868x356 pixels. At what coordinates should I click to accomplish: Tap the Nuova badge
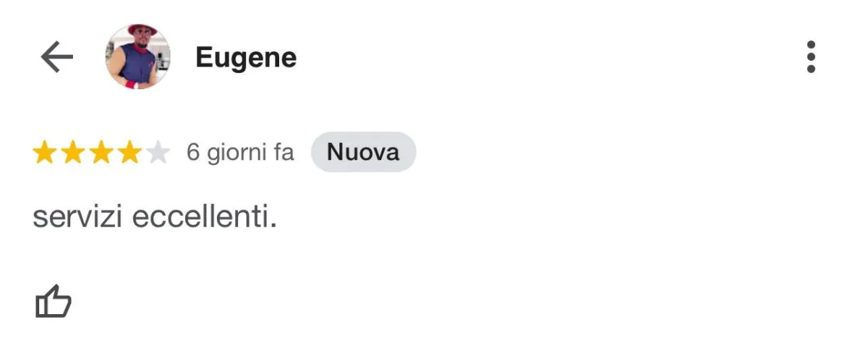pyautogui.click(x=363, y=152)
